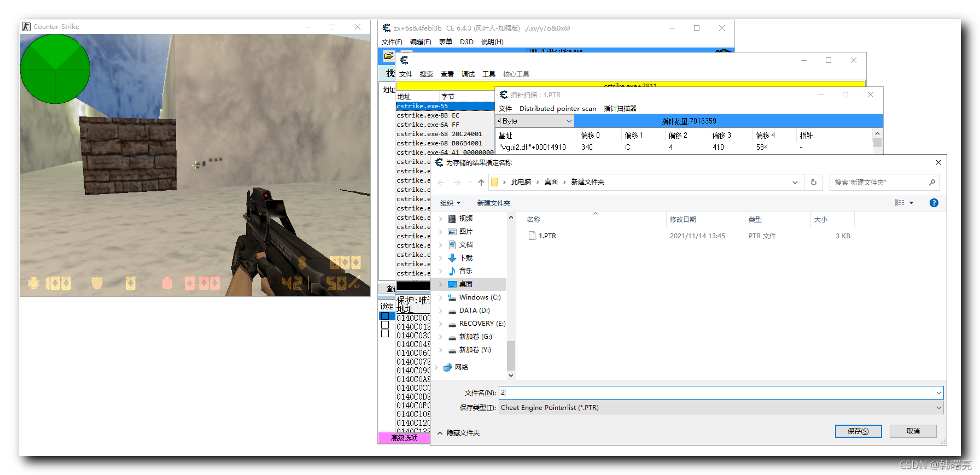Toggle the first lock checkbox in address list
980x475 pixels.
(x=385, y=316)
